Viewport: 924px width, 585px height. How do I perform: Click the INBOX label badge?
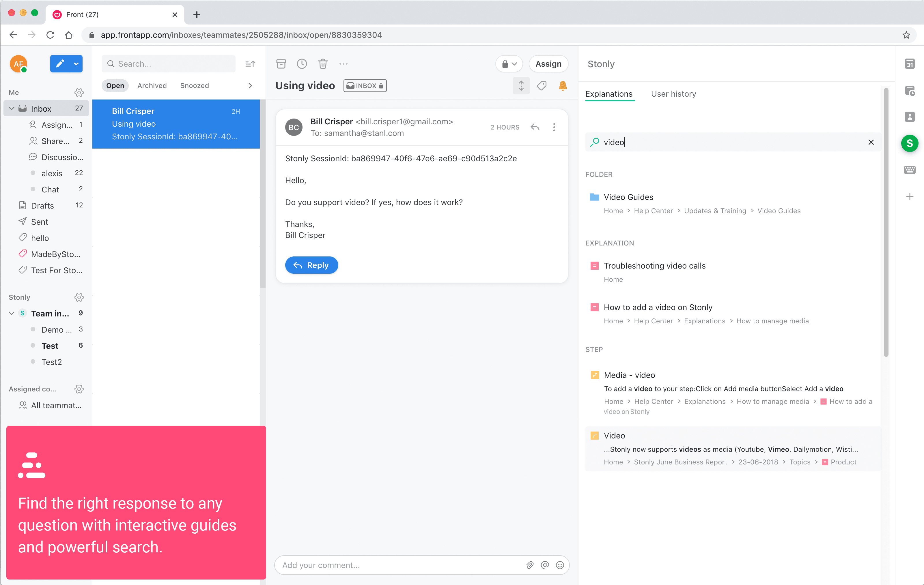point(365,85)
